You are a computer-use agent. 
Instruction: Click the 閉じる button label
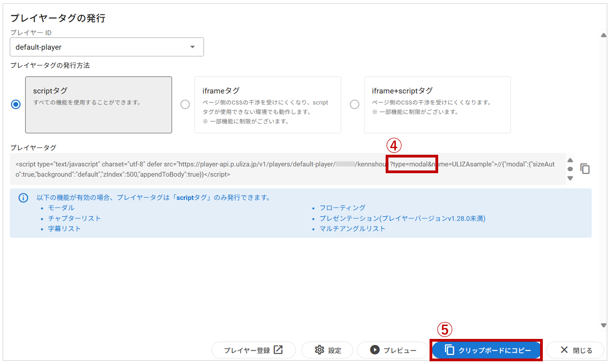tap(582, 350)
